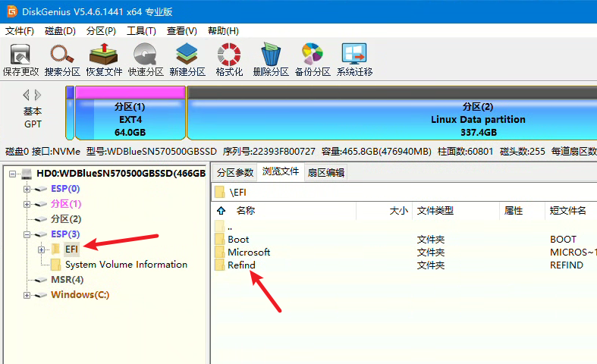Click the REFIND short file name cell
597x364 pixels.
click(567, 265)
